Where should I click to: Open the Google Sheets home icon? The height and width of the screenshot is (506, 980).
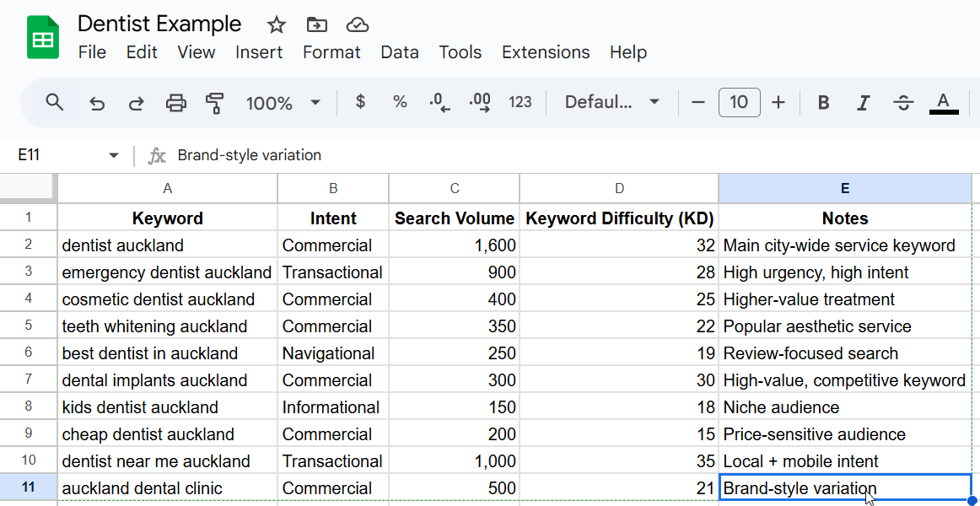pos(42,38)
